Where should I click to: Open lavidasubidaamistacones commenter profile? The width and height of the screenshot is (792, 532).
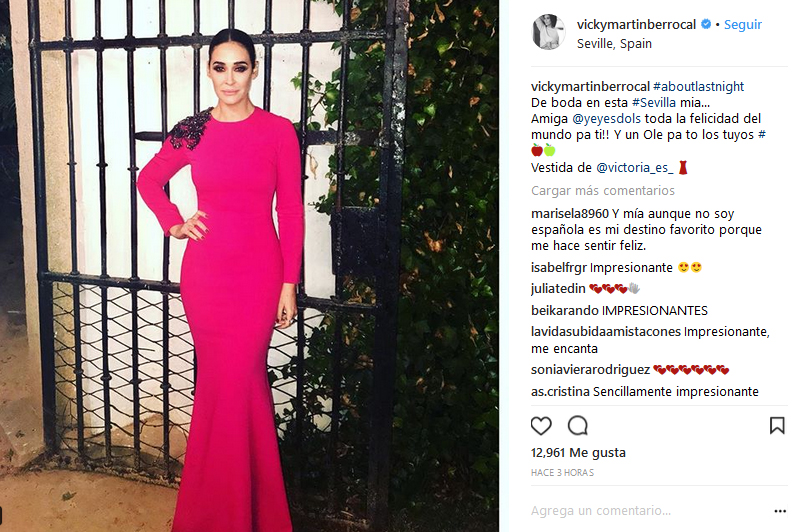click(x=606, y=332)
